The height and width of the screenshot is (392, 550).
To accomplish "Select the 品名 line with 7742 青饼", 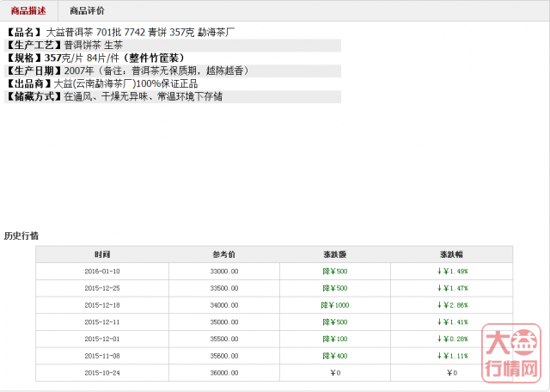I will click(120, 33).
